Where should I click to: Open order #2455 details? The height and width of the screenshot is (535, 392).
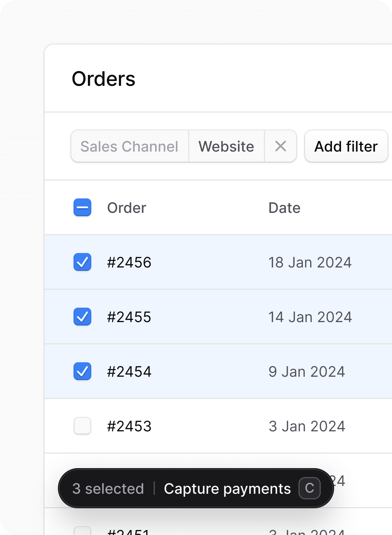pyautogui.click(x=129, y=317)
